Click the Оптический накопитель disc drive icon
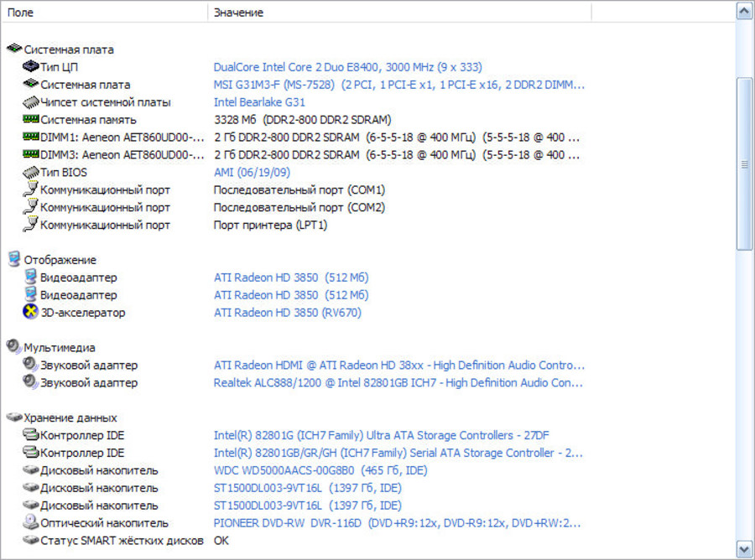Image resolution: width=755 pixels, height=560 pixels. 31,522
